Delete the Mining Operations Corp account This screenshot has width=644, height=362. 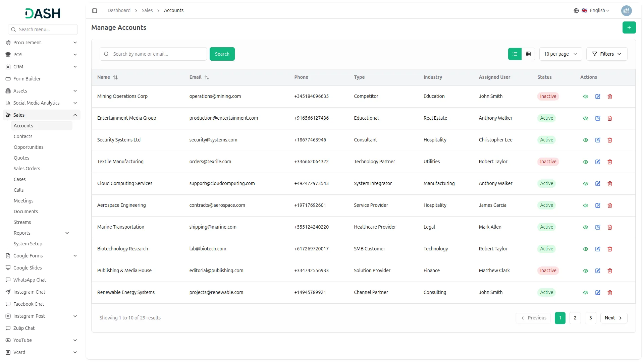[610, 97]
